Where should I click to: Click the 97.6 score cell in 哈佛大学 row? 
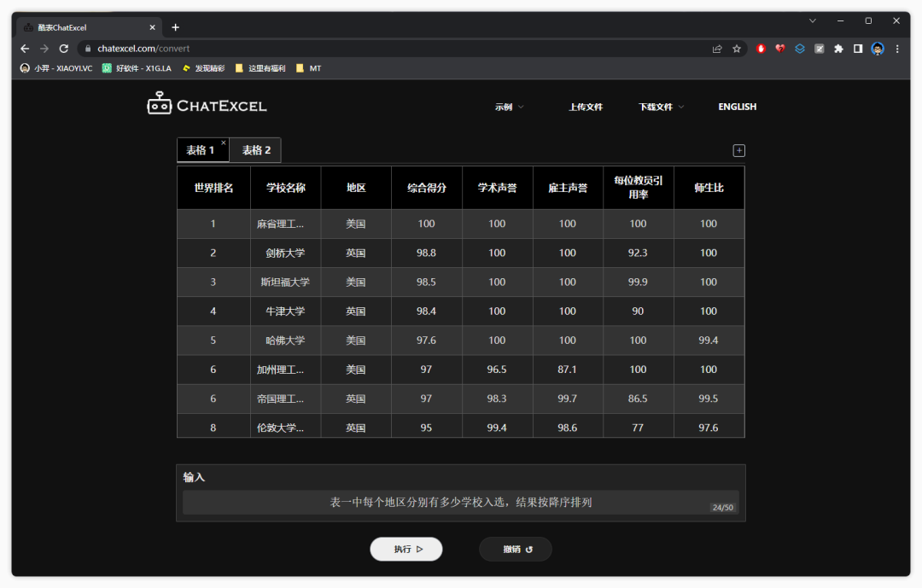coord(427,341)
